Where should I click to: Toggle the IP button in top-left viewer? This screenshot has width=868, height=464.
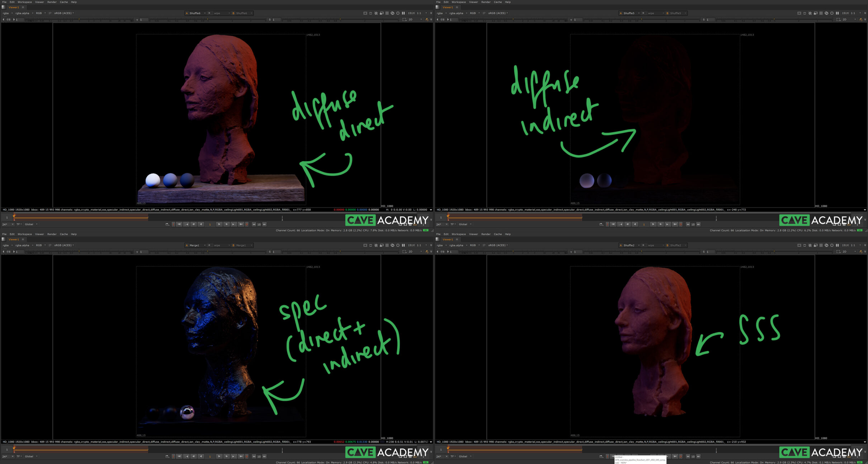[x=50, y=13]
